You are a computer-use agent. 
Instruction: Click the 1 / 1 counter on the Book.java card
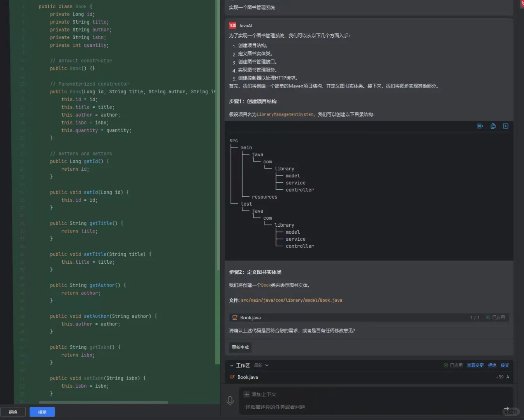tap(475, 318)
